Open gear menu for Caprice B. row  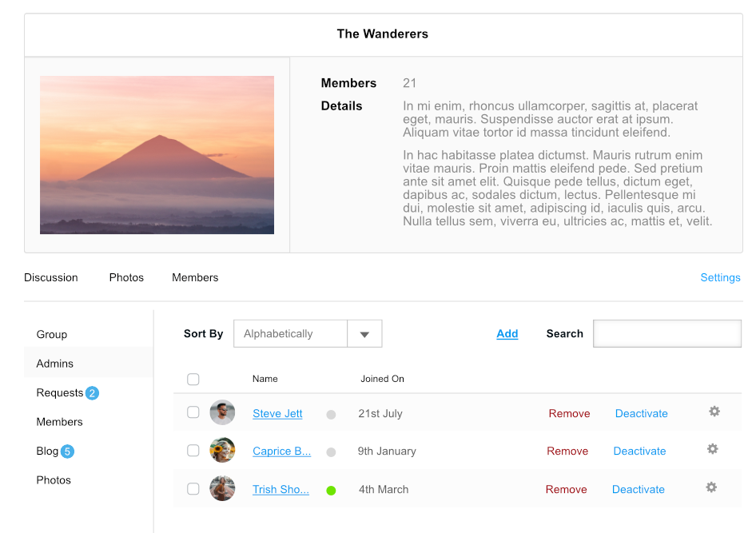click(713, 449)
